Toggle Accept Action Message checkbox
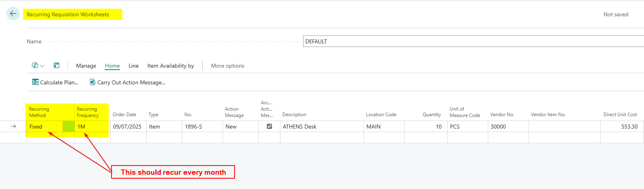 coord(269,127)
